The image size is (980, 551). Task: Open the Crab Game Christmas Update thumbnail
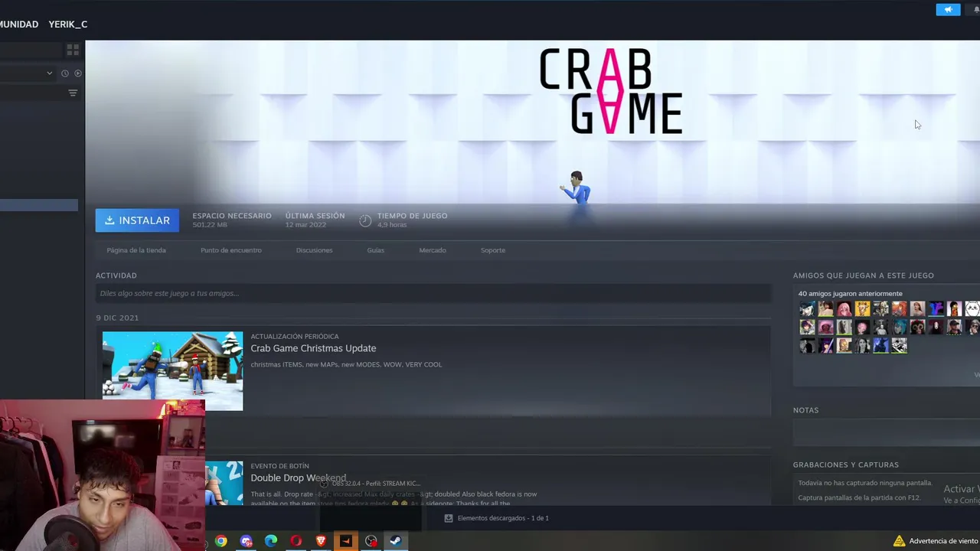(x=172, y=371)
